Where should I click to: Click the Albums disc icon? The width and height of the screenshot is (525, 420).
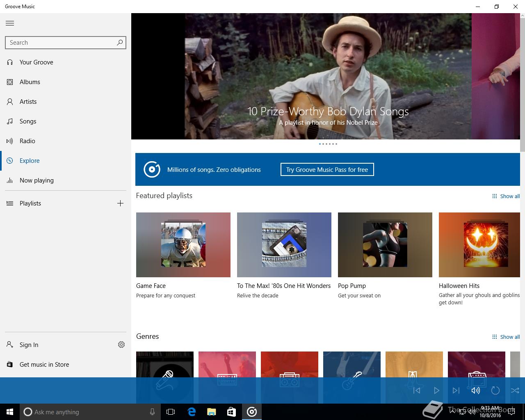(10, 82)
